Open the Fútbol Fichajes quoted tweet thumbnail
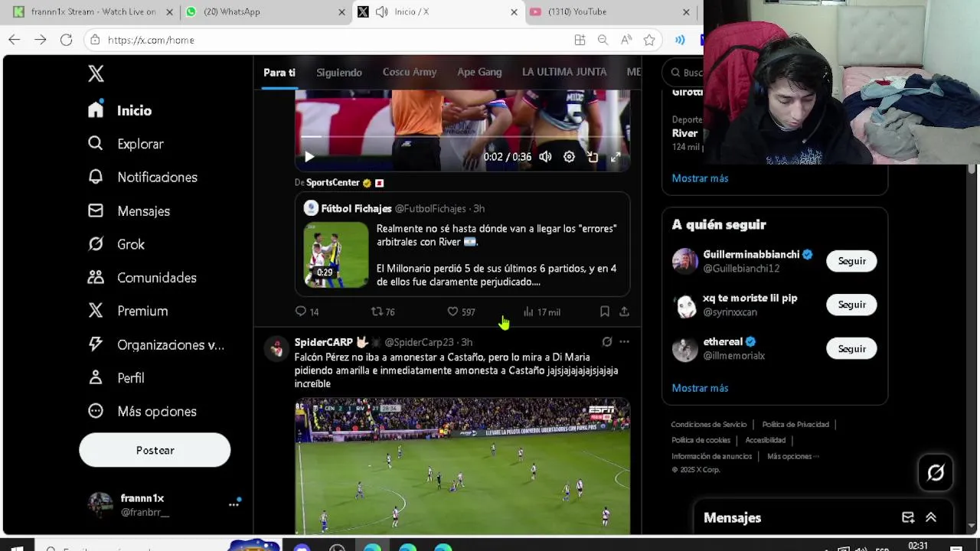The image size is (980, 551). pyautogui.click(x=336, y=255)
